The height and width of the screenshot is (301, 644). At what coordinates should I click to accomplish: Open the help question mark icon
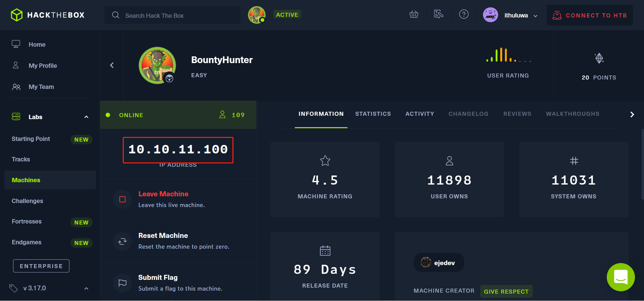464,14
